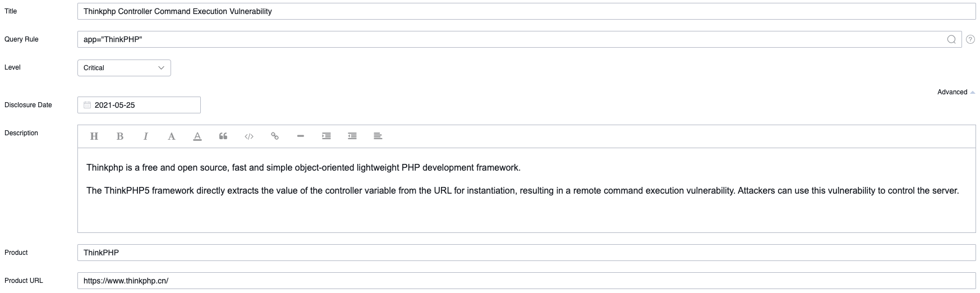Insert a horizontal rule line
The width and height of the screenshot is (980, 293).
301,136
